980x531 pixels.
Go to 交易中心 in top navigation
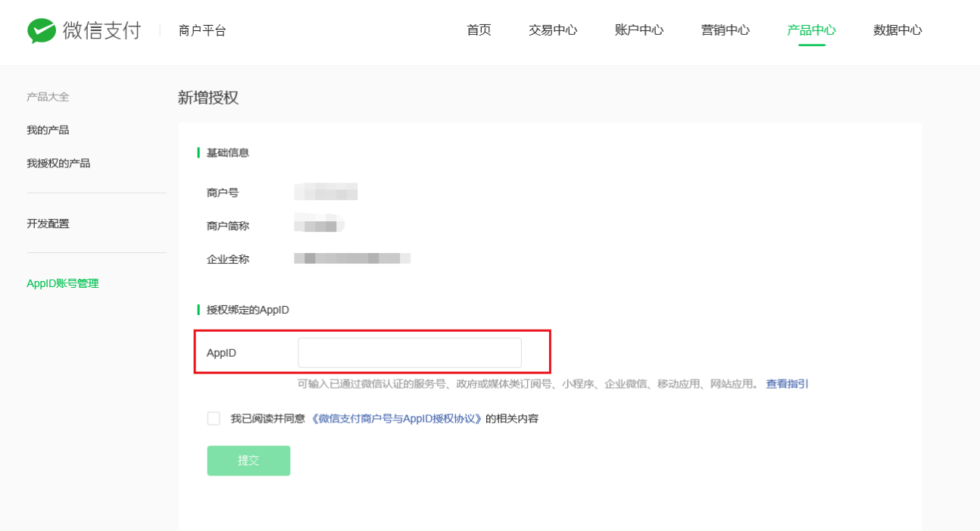(x=553, y=30)
